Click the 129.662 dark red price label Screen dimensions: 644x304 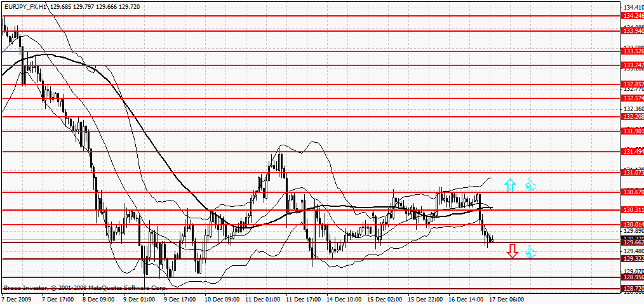[x=633, y=242]
